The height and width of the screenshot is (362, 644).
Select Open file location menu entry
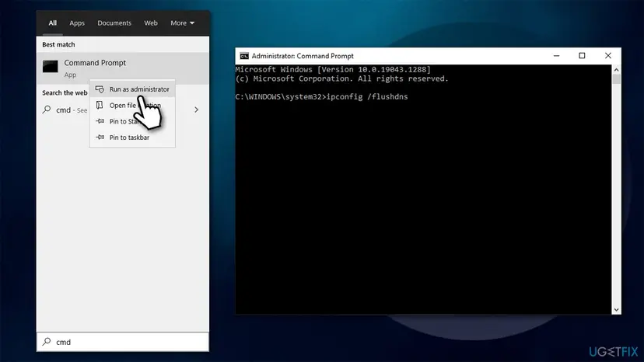(x=132, y=105)
